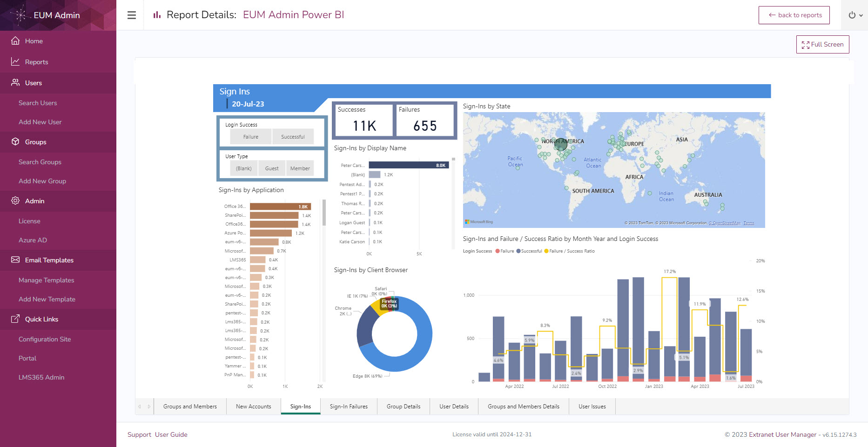Open the power dropdown menu
The height and width of the screenshot is (447, 868).
coord(855,15)
